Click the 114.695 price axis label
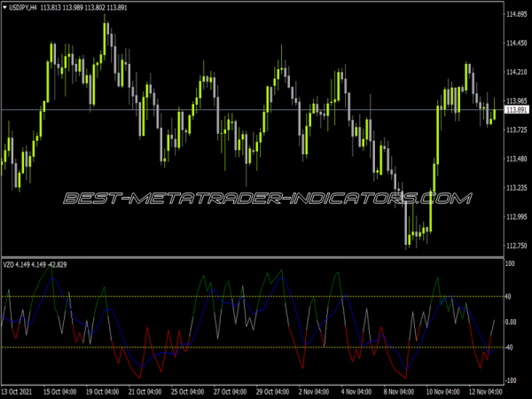This screenshot has height=399, width=532. [x=515, y=15]
